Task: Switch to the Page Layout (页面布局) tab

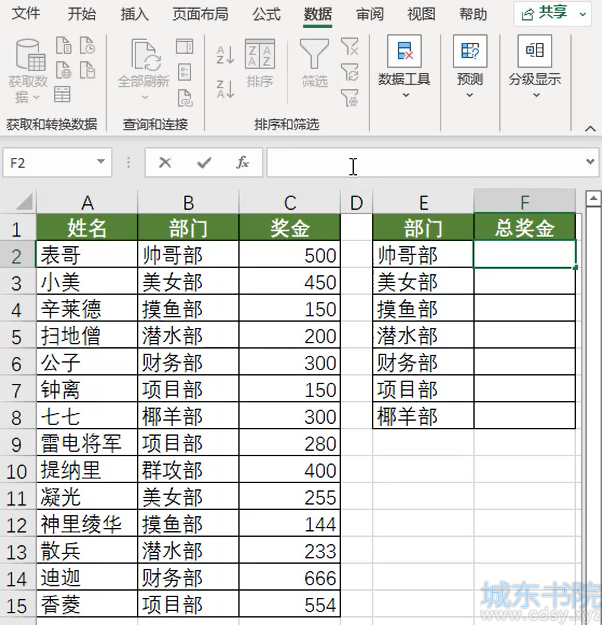Action: [201, 14]
